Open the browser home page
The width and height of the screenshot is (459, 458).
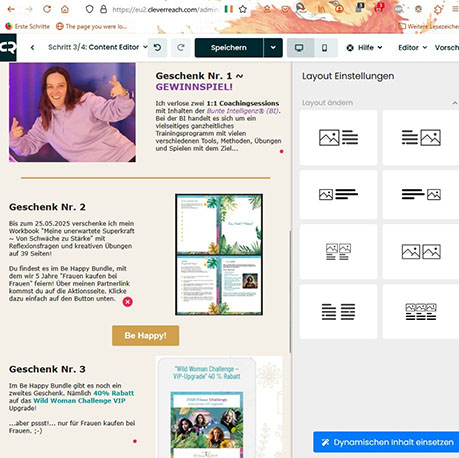coord(65,9)
